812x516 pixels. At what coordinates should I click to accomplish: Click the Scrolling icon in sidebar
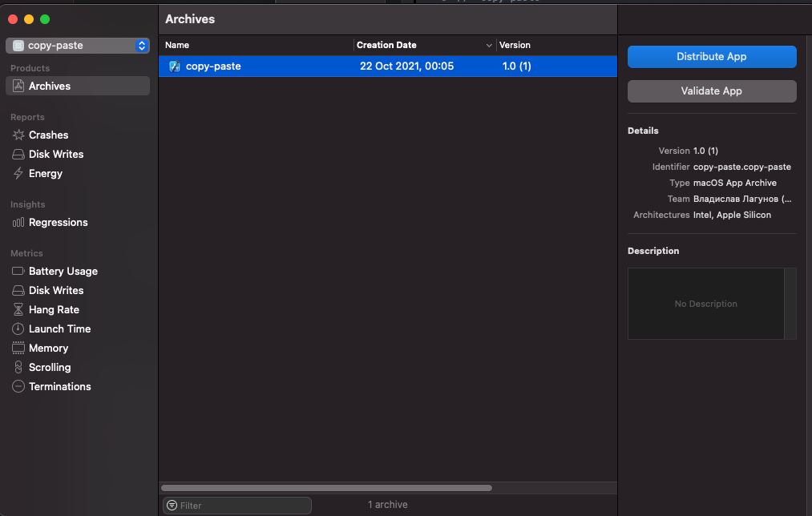18,367
